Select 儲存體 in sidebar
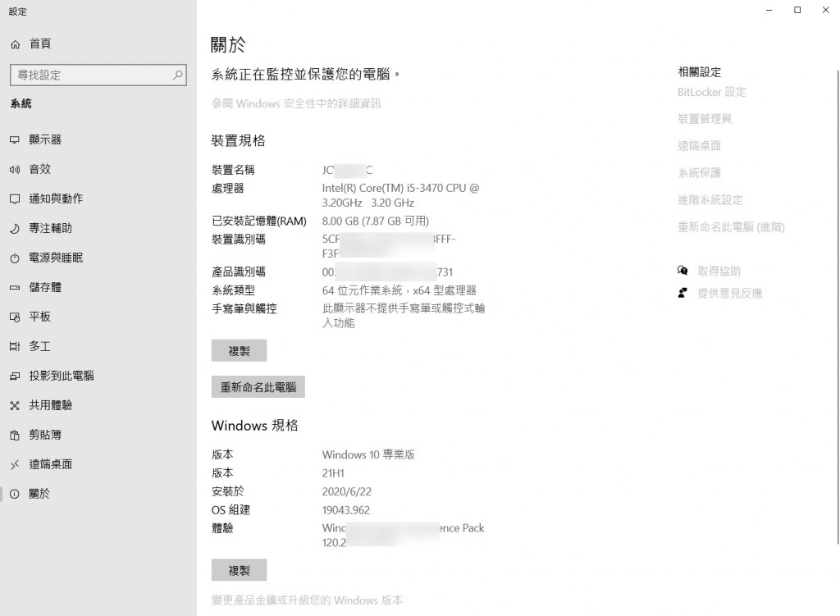 click(98, 287)
